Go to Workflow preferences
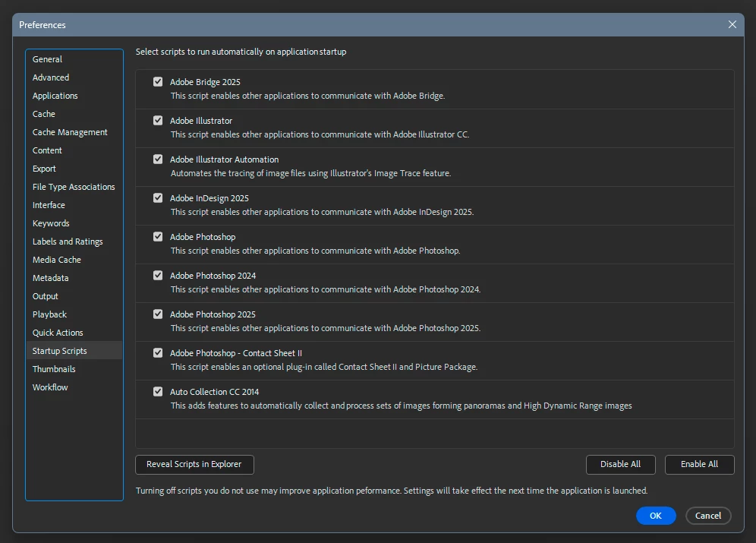The height and width of the screenshot is (543, 756). click(74, 387)
